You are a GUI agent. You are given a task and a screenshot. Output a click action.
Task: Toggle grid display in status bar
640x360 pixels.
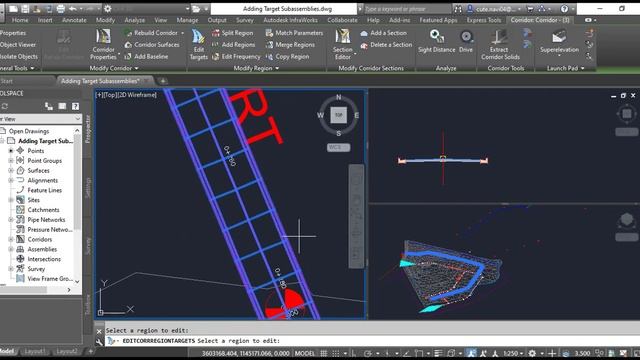click(324, 353)
